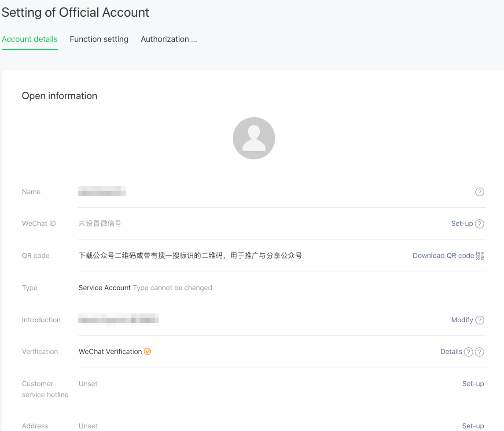
Task: Click Set-up for Customer service hotline
Action: (473, 383)
